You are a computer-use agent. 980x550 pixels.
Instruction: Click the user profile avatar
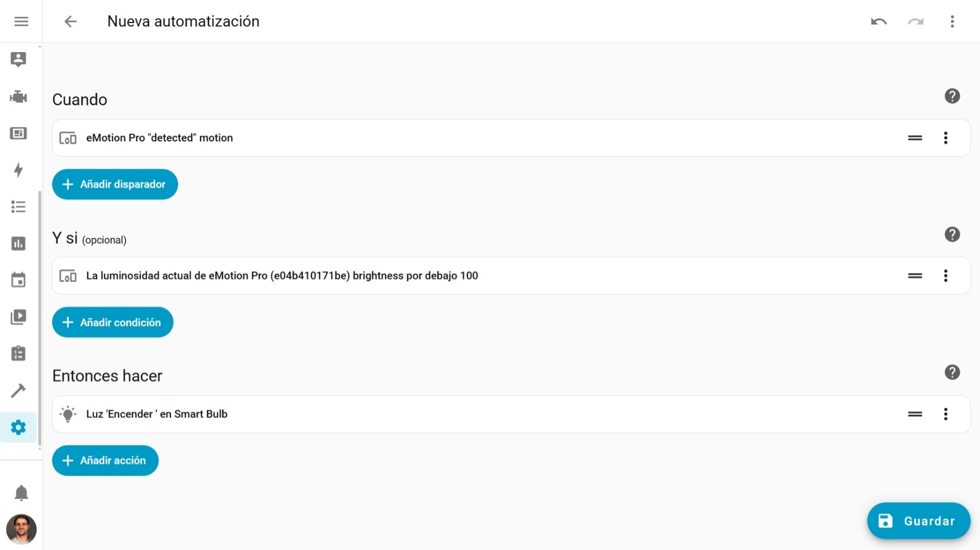point(21,529)
